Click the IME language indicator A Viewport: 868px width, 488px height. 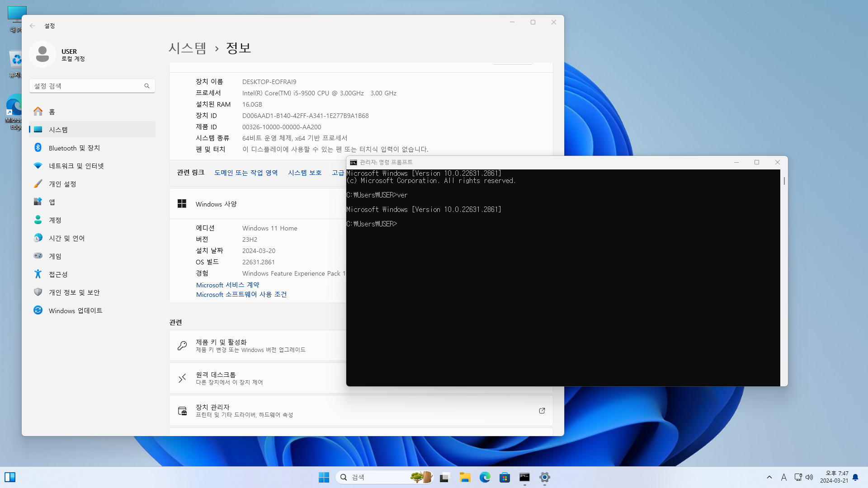[784, 477]
